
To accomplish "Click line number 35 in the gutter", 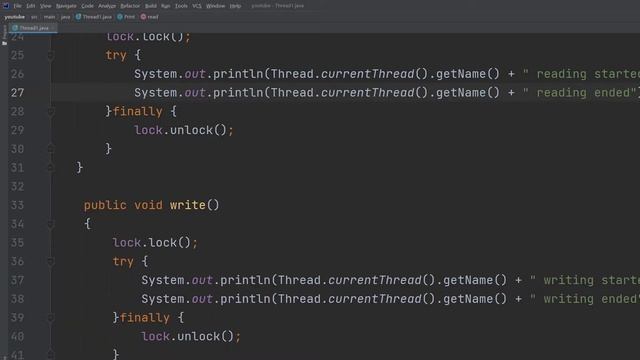I will click(x=17, y=242).
